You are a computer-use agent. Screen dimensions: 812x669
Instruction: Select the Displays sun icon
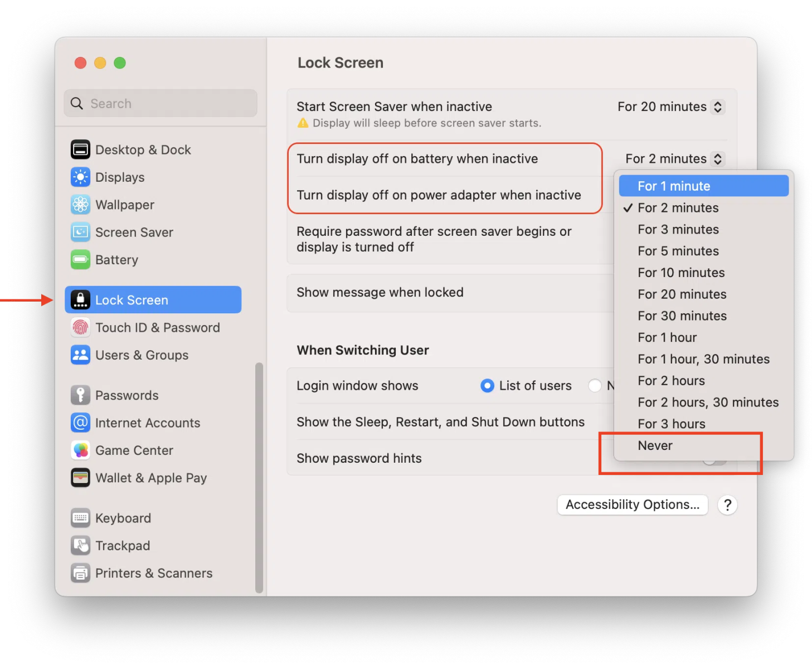[x=80, y=177]
